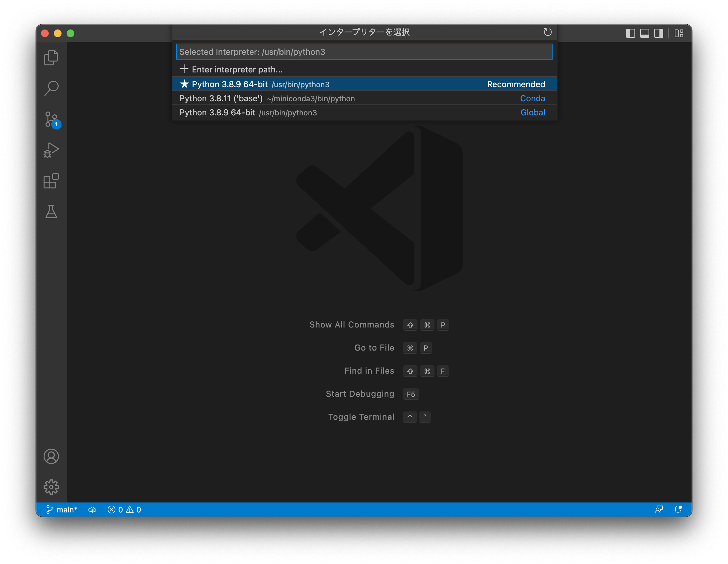Choose Enter interpreter path option

point(364,69)
